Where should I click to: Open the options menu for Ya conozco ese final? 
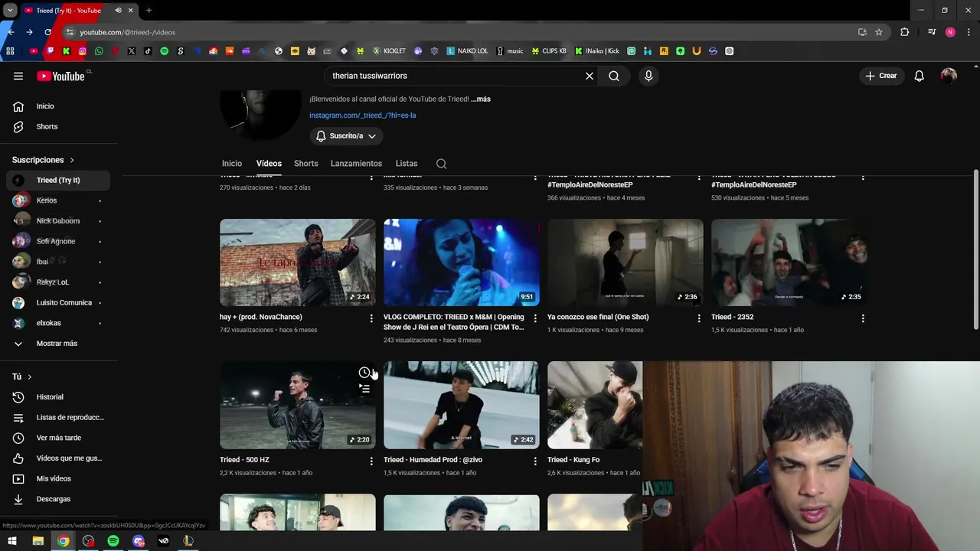click(699, 318)
